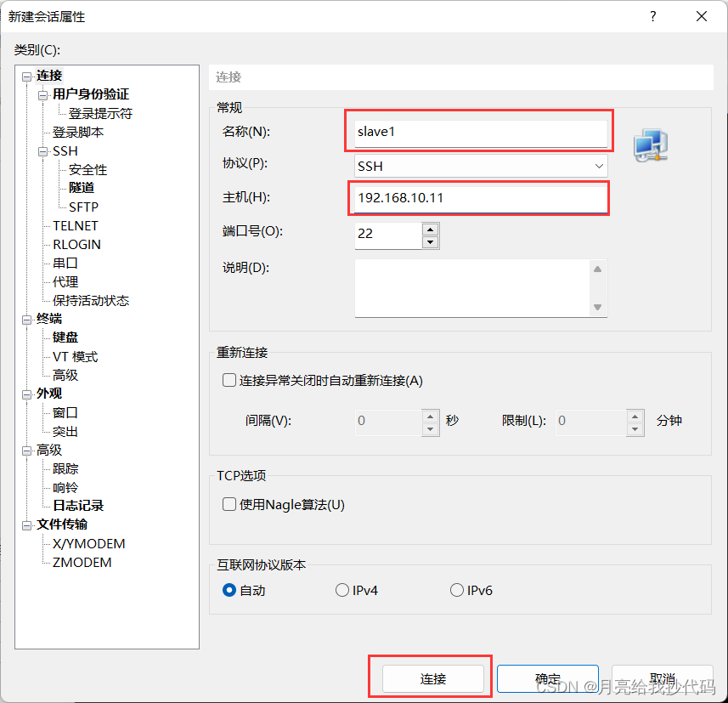Image resolution: width=728 pixels, height=703 pixels.
Task: Select 日志记录 tree item
Action: point(78,506)
